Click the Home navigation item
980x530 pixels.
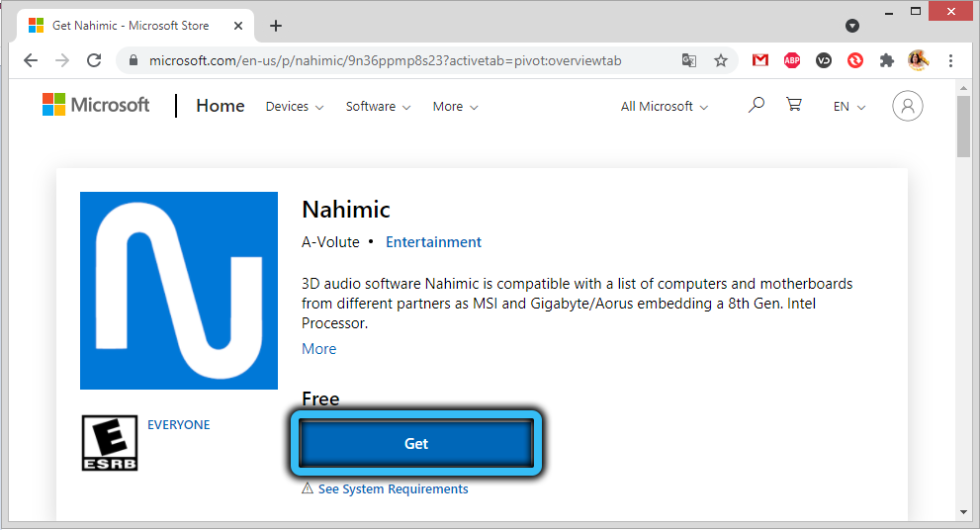(x=220, y=106)
